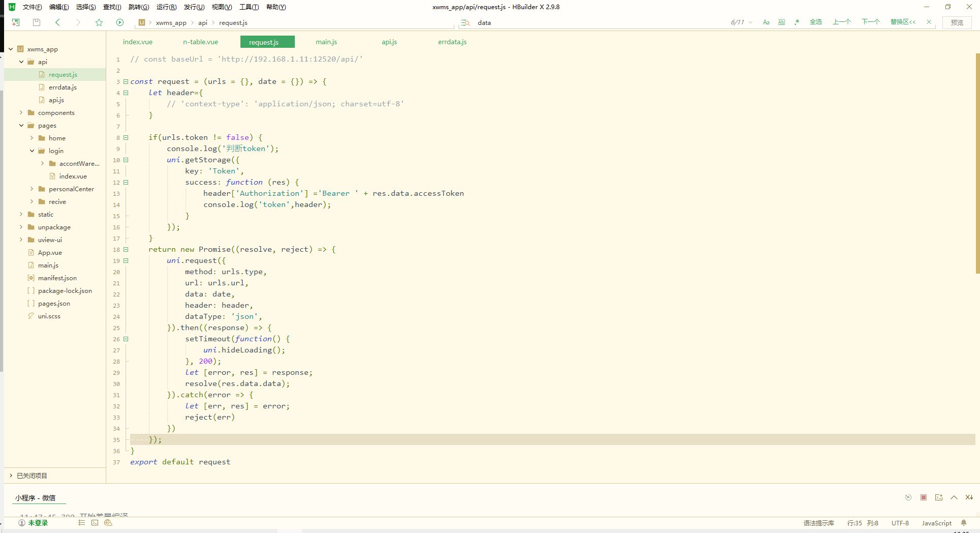The height and width of the screenshot is (533, 980).
Task: Expand the replace area 替换区<<
Action: coord(903,22)
